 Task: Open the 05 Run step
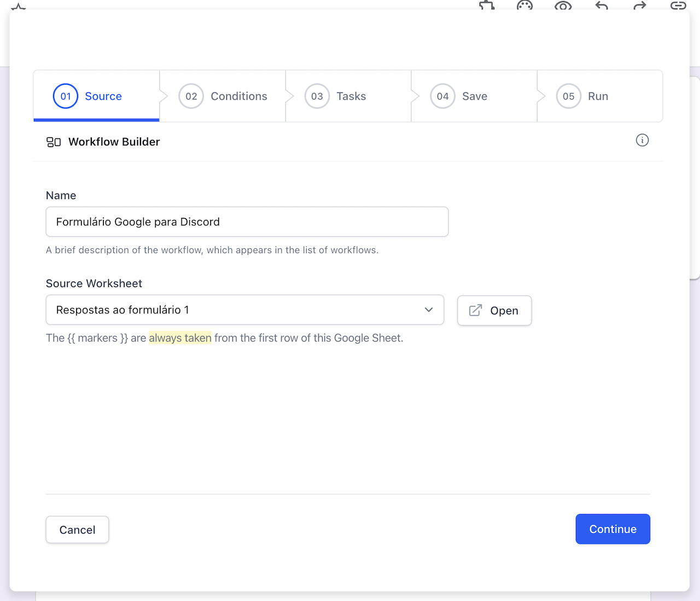pos(598,96)
